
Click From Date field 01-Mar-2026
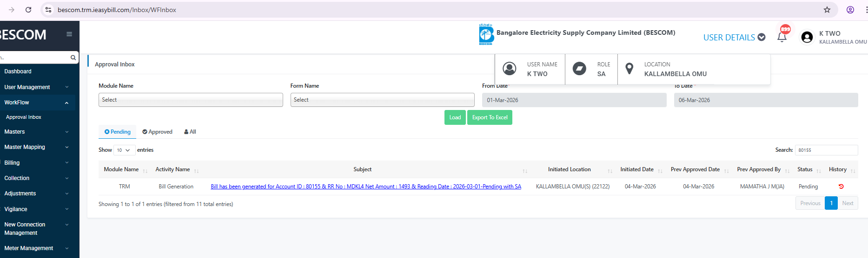pos(574,100)
